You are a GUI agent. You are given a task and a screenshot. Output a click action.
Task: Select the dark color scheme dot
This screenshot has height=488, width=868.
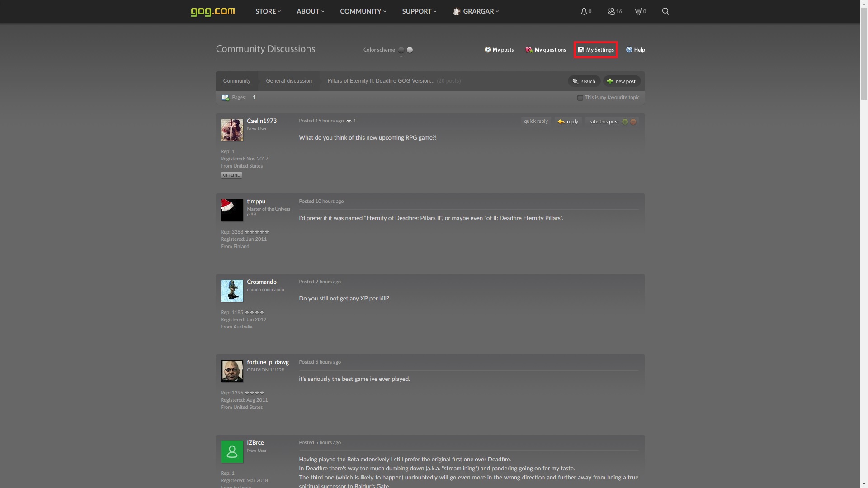[401, 50]
